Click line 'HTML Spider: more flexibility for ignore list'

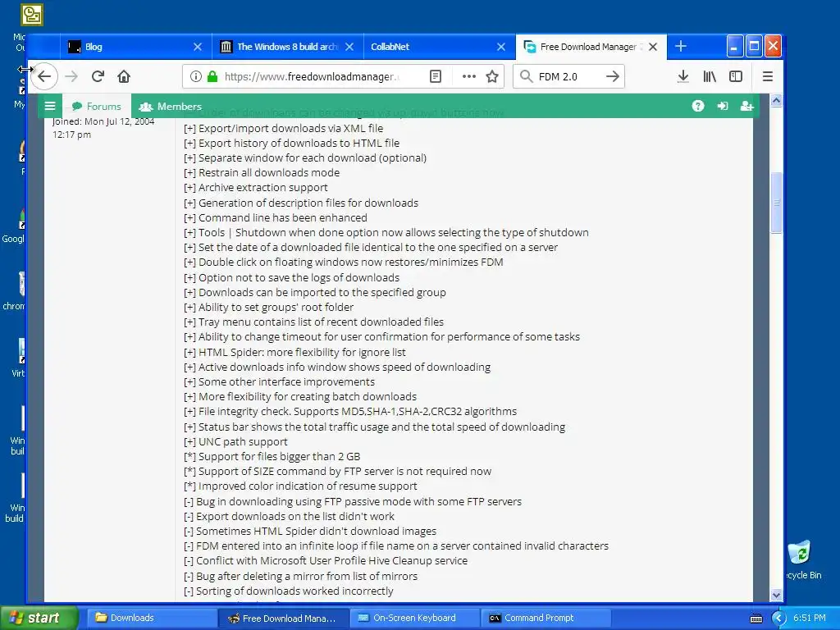tap(294, 352)
